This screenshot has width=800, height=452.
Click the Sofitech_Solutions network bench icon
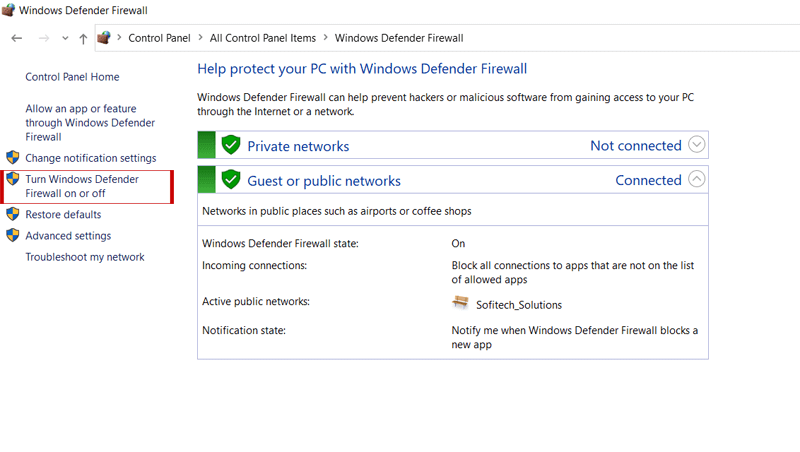pyautogui.click(x=460, y=303)
